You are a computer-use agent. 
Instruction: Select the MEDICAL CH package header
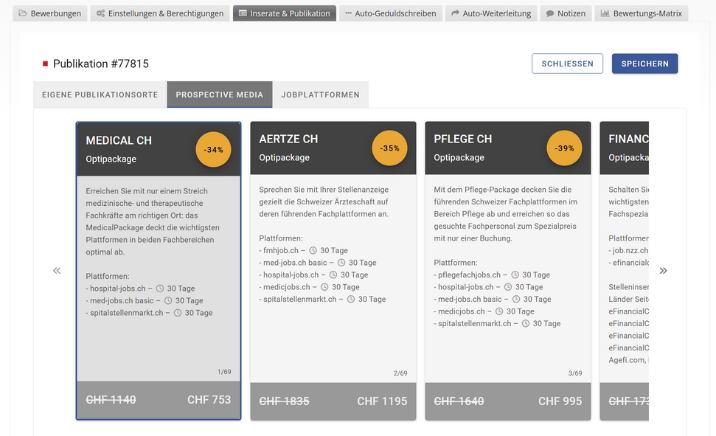click(x=158, y=149)
